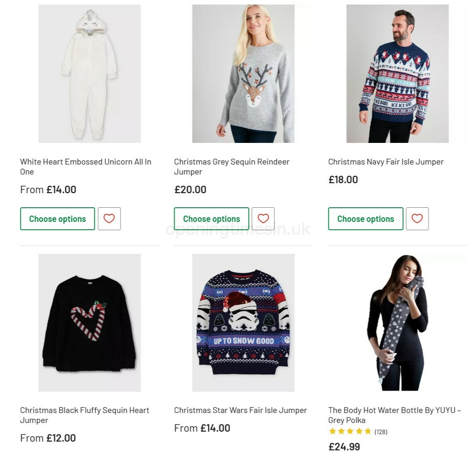Open the Black Fluffy Sequin Heart Jumper page
The height and width of the screenshot is (457, 476).
[x=85, y=415]
